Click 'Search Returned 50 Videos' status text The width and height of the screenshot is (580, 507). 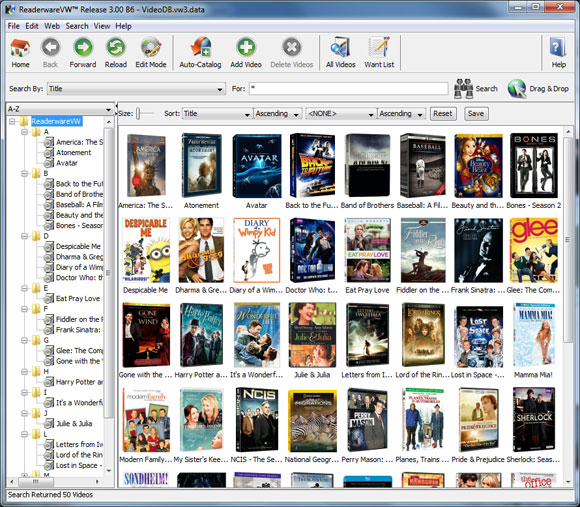(50, 495)
